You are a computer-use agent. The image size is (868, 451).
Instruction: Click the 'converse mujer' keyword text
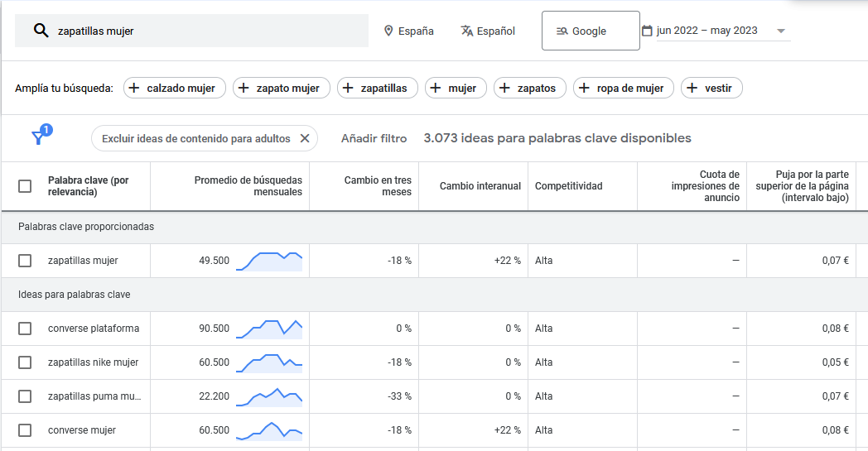(82, 430)
